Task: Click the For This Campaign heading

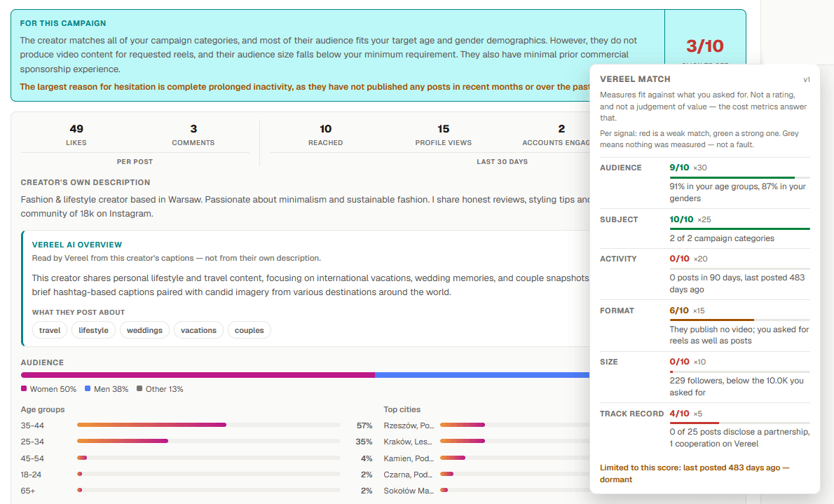Action: click(x=63, y=23)
